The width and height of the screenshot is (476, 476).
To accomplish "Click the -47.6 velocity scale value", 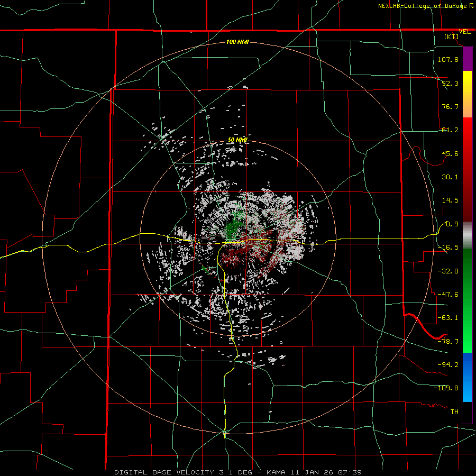I will [448, 295].
